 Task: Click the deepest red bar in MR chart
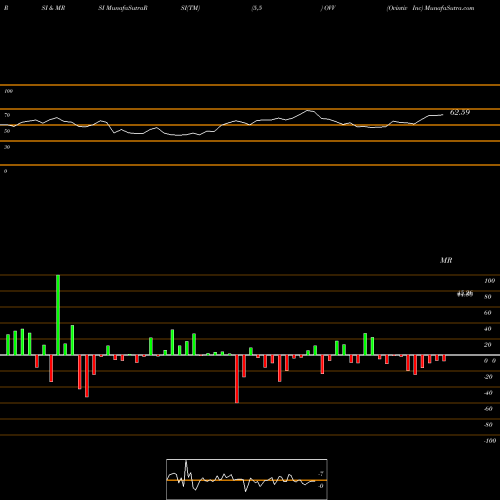237,379
